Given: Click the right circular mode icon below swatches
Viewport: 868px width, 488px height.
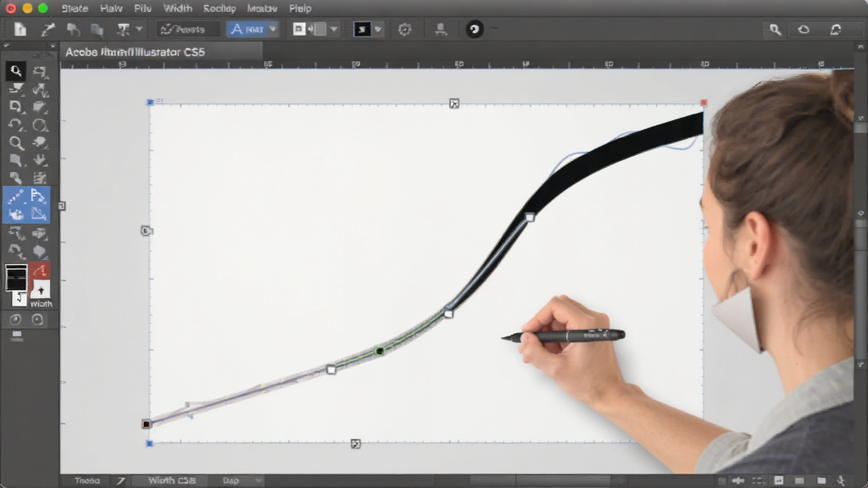Looking at the screenshot, I should click(37, 319).
